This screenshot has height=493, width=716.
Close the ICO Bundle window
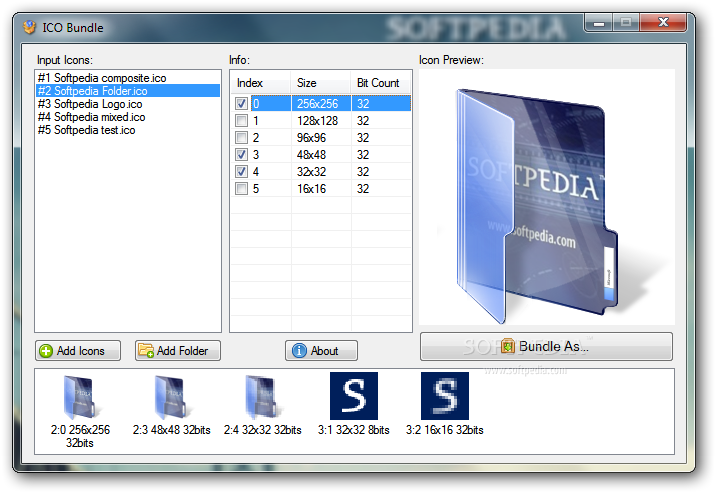click(663, 22)
